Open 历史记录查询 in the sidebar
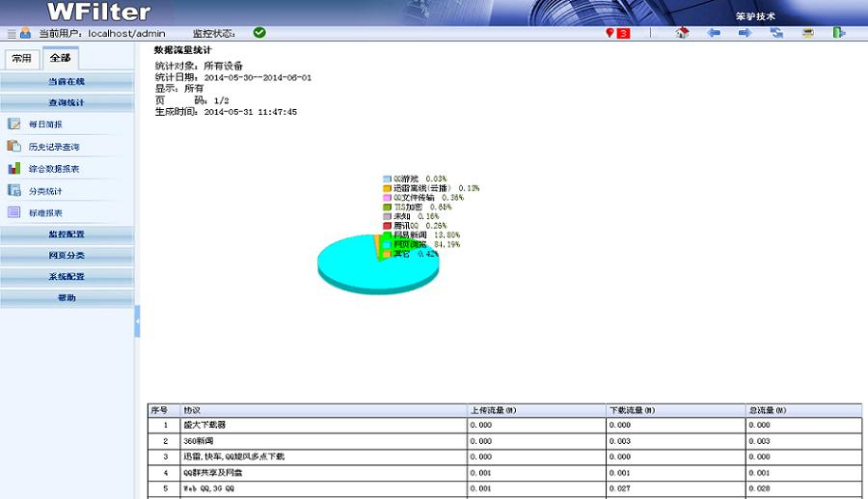868x499 pixels. pyautogui.click(x=53, y=147)
